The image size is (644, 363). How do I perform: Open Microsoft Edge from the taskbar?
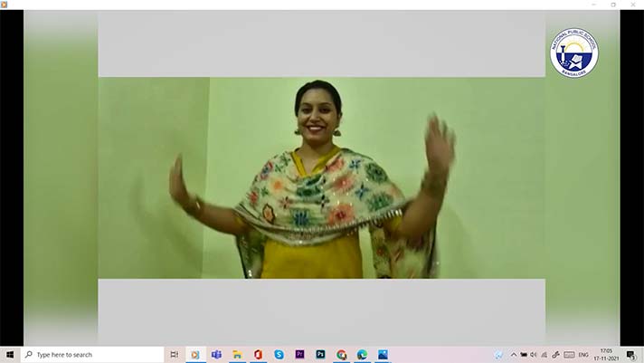362,355
